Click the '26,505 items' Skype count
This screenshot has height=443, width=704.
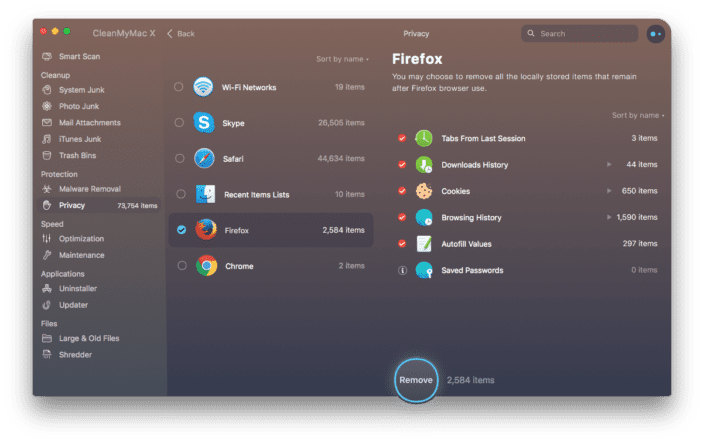(341, 123)
